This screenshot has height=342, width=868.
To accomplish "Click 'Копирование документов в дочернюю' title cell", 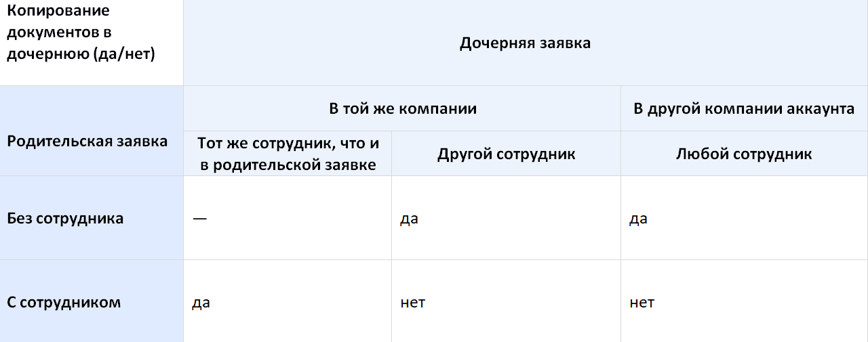I will click(x=92, y=43).
